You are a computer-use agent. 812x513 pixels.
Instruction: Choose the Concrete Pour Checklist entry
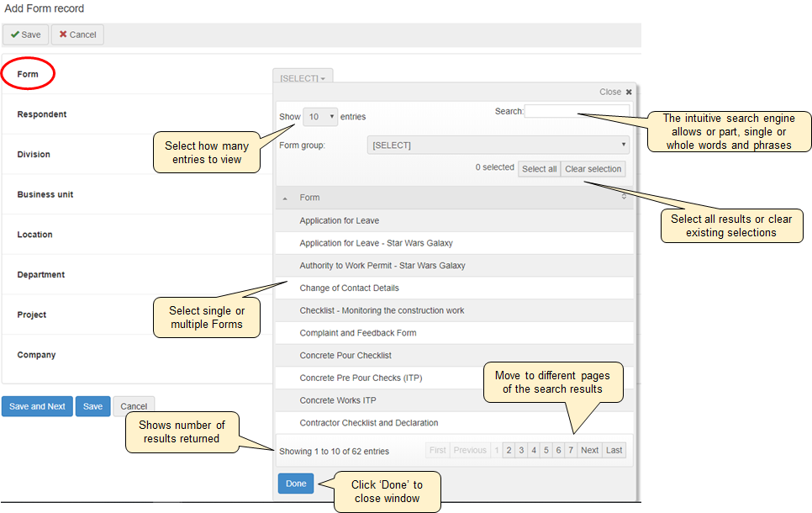point(345,356)
